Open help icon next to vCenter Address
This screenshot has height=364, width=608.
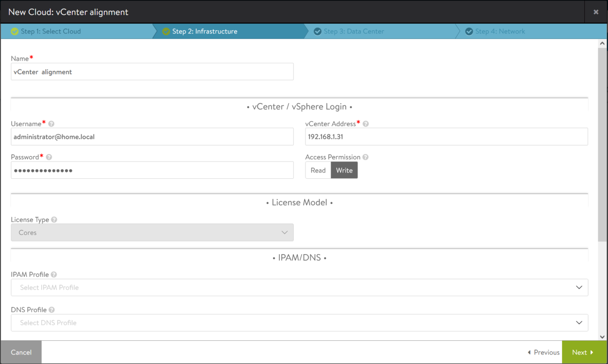click(366, 124)
